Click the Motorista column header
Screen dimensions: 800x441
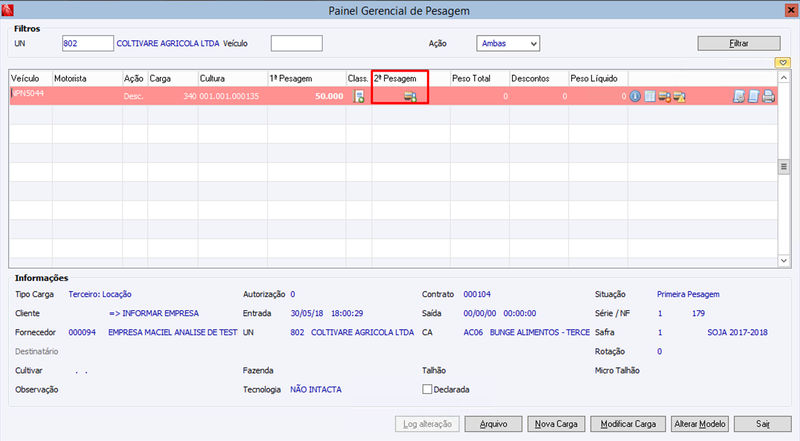[87, 79]
